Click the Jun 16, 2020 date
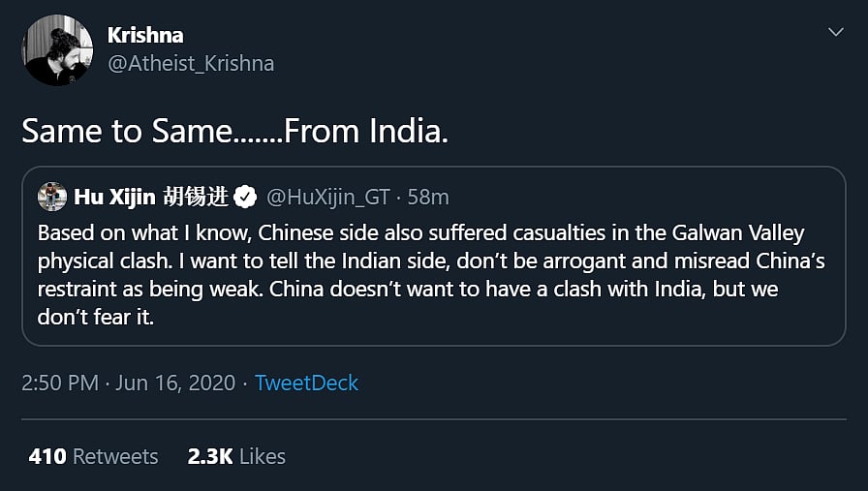 point(176,383)
